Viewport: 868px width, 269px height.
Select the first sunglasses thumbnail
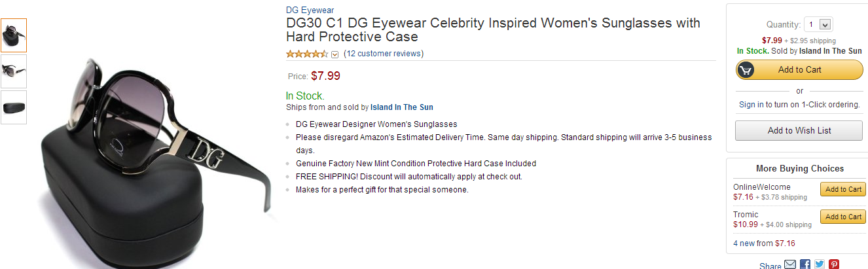pyautogui.click(x=14, y=35)
